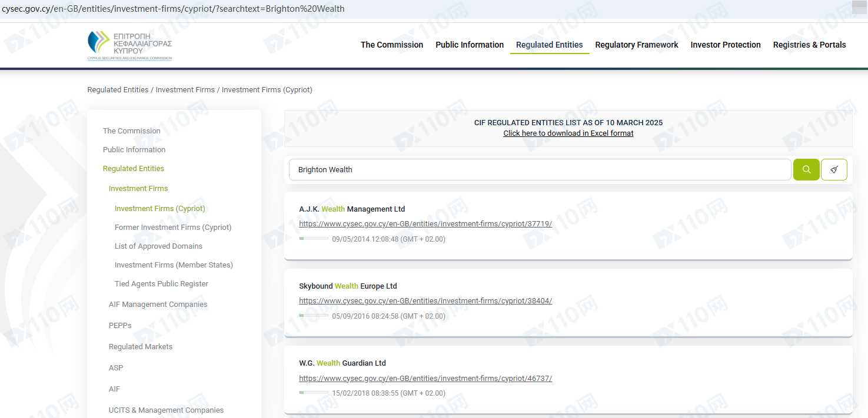Open the Regulated Entities top menu
The height and width of the screenshot is (418, 868).
[x=549, y=45]
